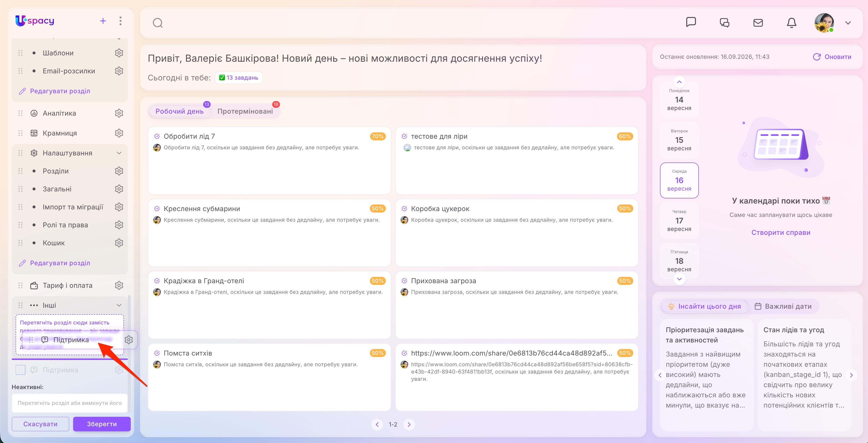
Task: Click Редагувати розділ under Кошик
Action: click(55, 263)
